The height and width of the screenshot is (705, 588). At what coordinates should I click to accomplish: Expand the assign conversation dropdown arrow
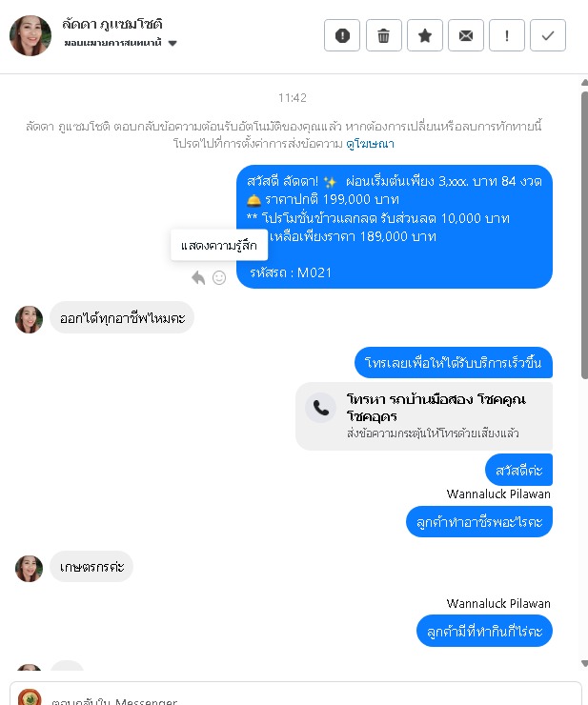172,43
